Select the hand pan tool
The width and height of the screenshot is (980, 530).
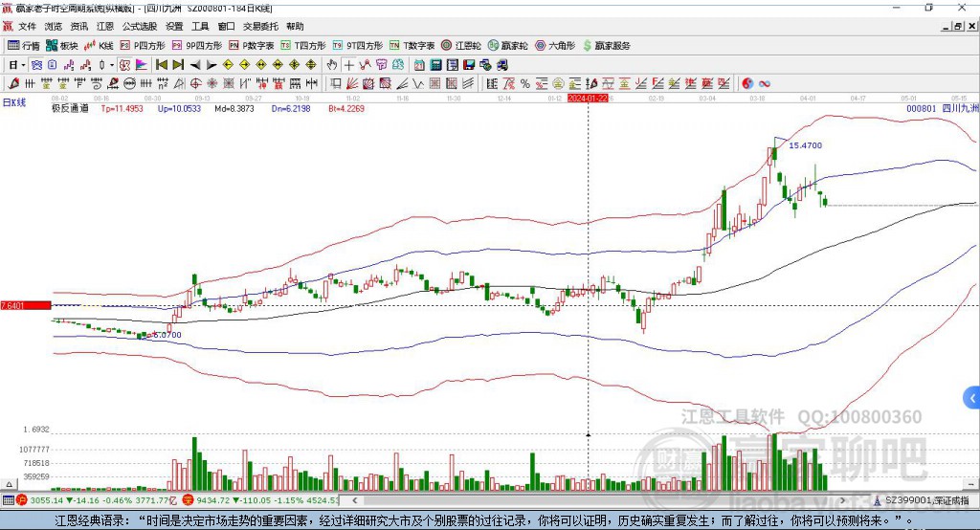(332, 65)
